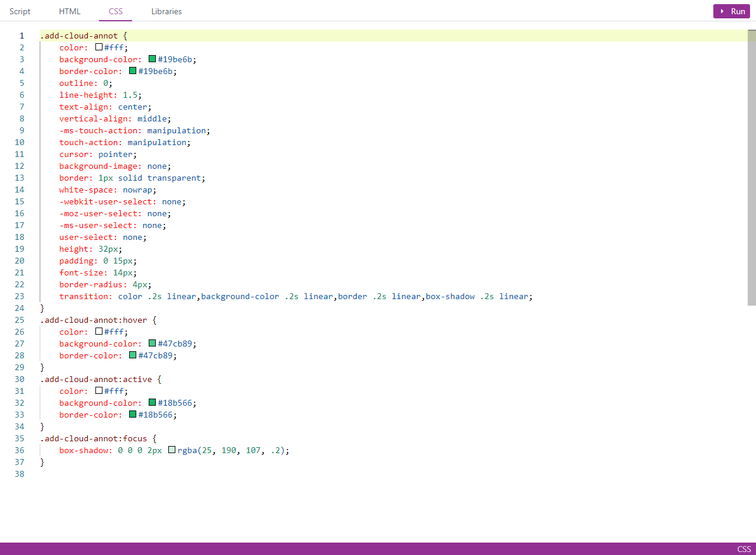Open the Libraries tab
The height and width of the screenshot is (555, 756).
tap(166, 11)
